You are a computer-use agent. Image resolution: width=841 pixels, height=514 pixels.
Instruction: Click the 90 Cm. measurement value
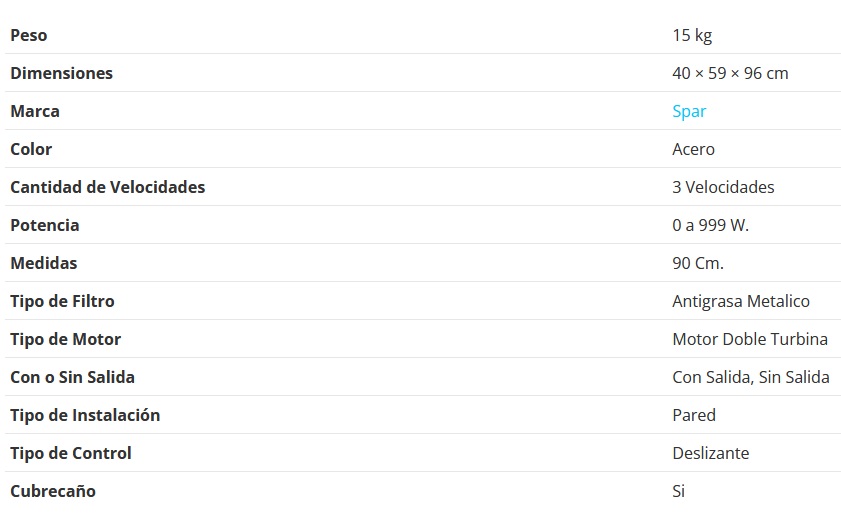click(698, 263)
